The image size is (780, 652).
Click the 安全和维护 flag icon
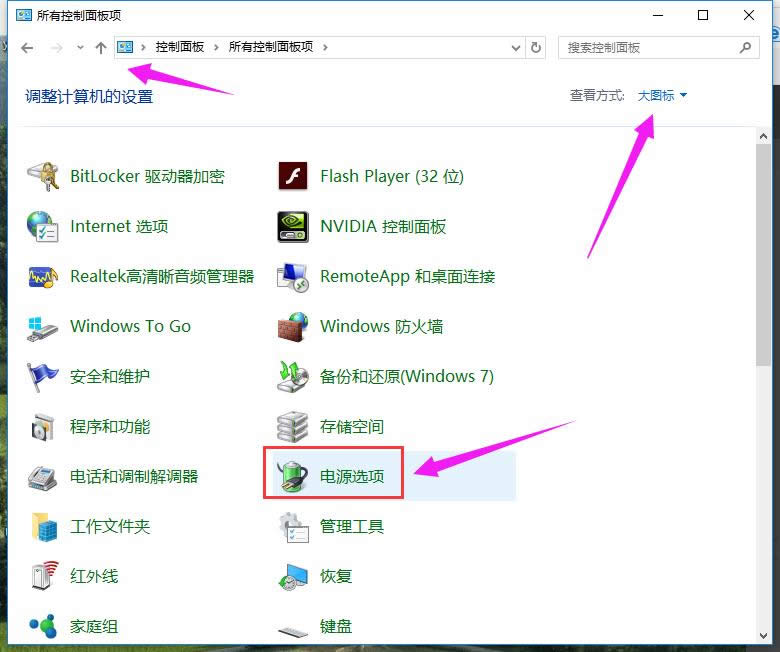(x=43, y=377)
